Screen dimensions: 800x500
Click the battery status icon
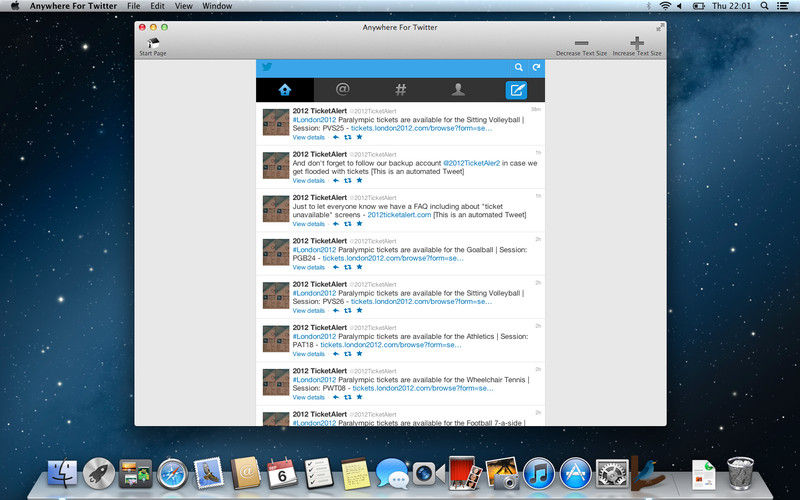(698, 6)
